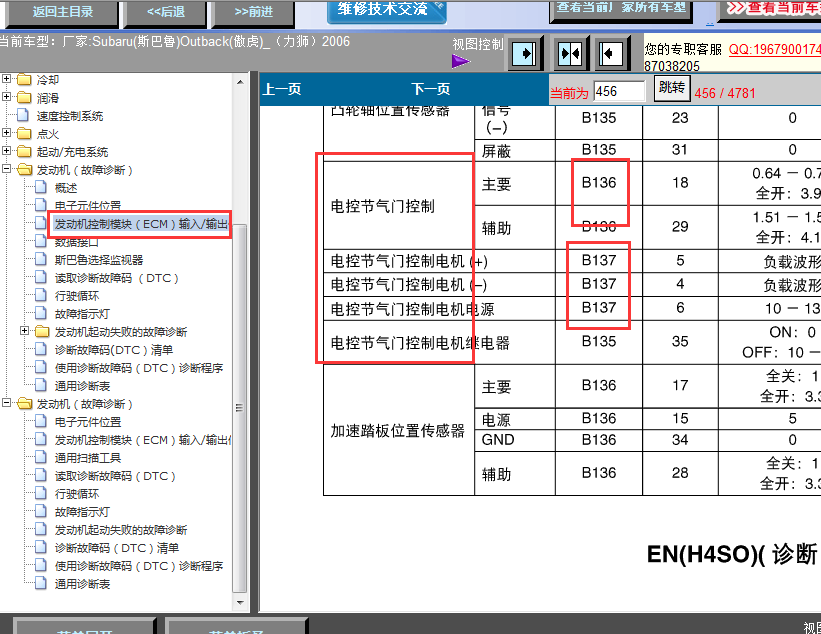Click tree scrollbar down arrow
Screen dimensions: 821x634
pos(240,603)
